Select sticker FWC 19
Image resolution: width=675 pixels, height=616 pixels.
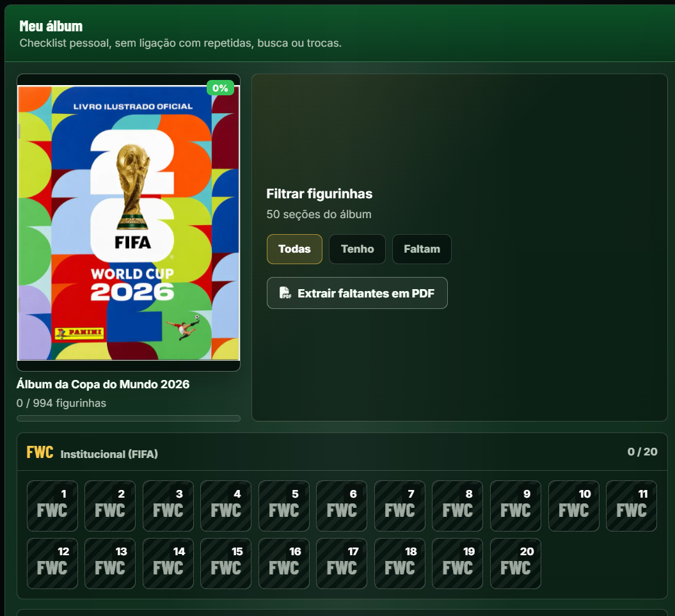[x=457, y=564]
